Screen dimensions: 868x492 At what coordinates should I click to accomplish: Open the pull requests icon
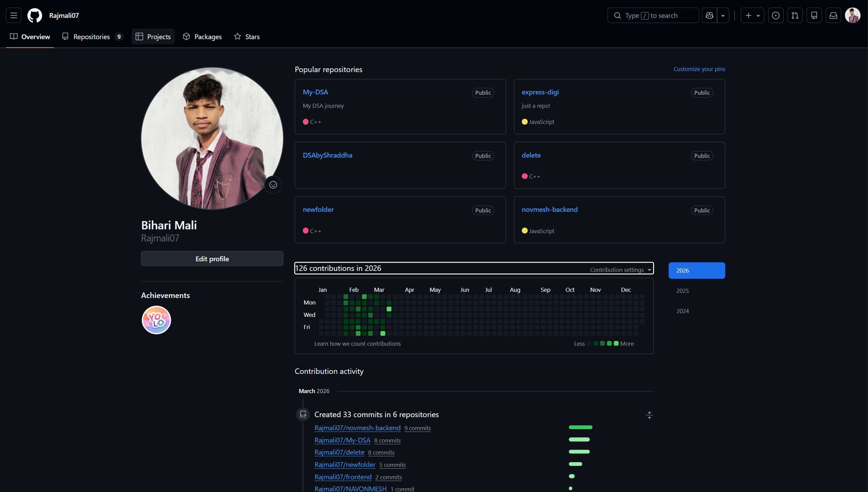pyautogui.click(x=795, y=15)
